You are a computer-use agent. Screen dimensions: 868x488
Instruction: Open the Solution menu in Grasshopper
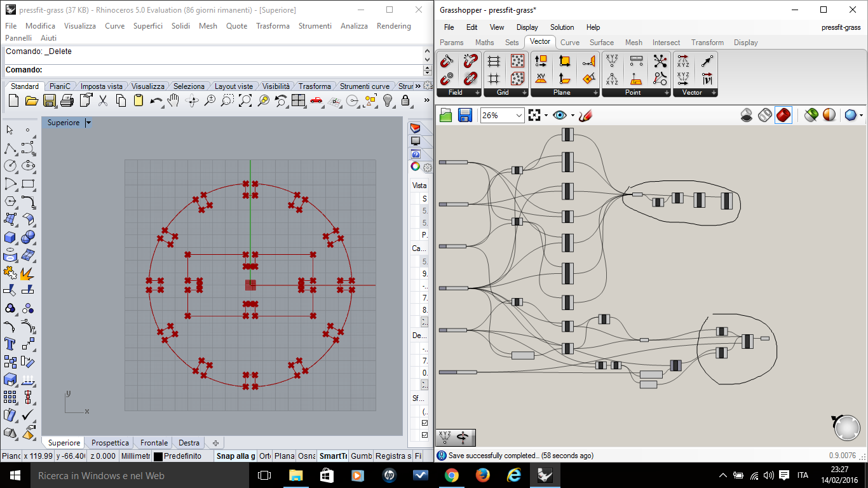coord(562,27)
